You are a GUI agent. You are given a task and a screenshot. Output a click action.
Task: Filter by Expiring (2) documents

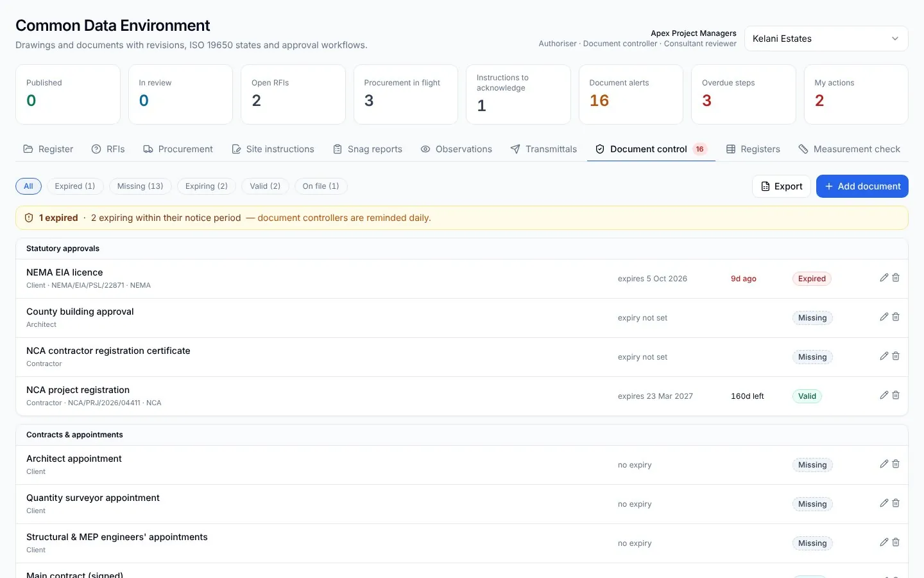pos(207,186)
